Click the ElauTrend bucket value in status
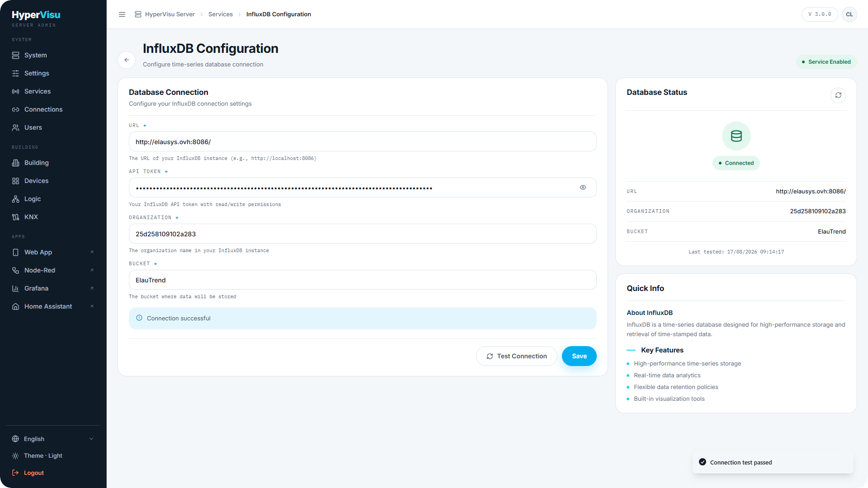The image size is (868, 488). coord(831,232)
